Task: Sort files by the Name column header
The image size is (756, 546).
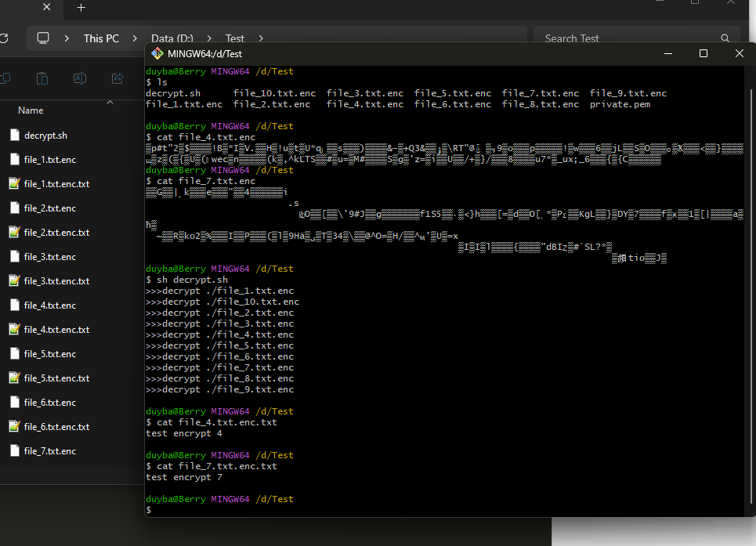Action: coord(31,110)
